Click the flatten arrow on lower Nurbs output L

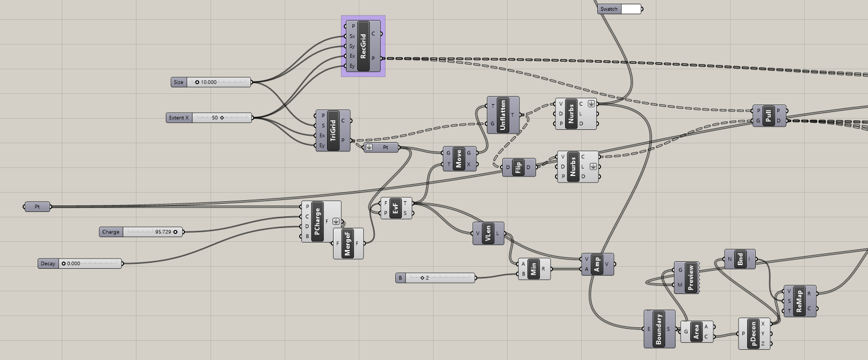pyautogui.click(x=592, y=166)
